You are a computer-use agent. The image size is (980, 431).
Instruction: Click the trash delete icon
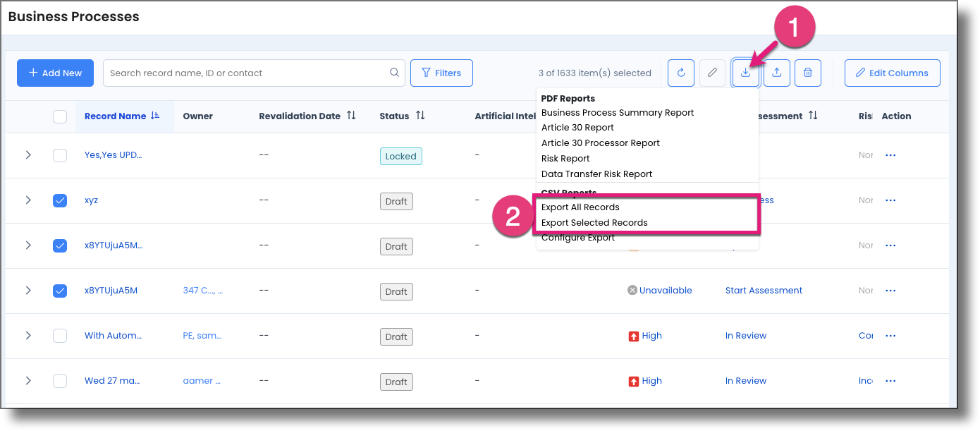pyautogui.click(x=808, y=73)
